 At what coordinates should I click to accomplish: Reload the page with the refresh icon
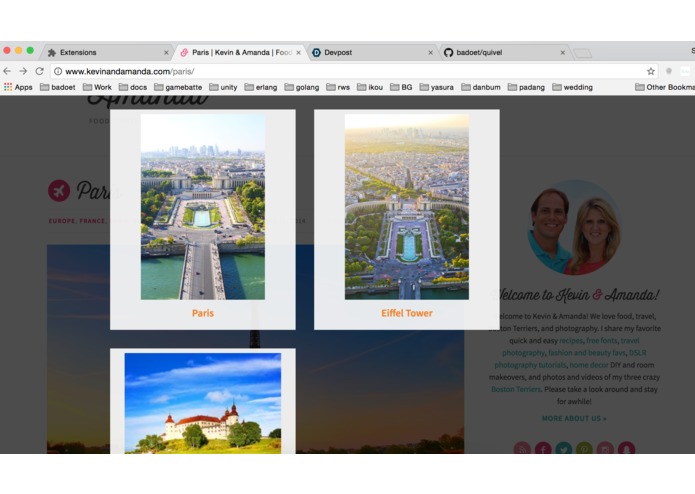pos(39,71)
